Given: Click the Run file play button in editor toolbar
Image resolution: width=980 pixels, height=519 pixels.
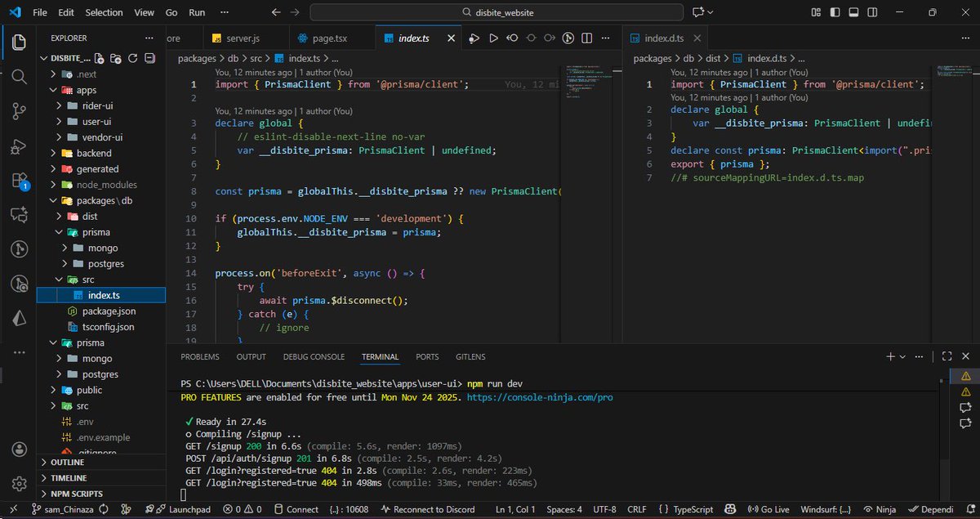Looking at the screenshot, I should (x=493, y=38).
